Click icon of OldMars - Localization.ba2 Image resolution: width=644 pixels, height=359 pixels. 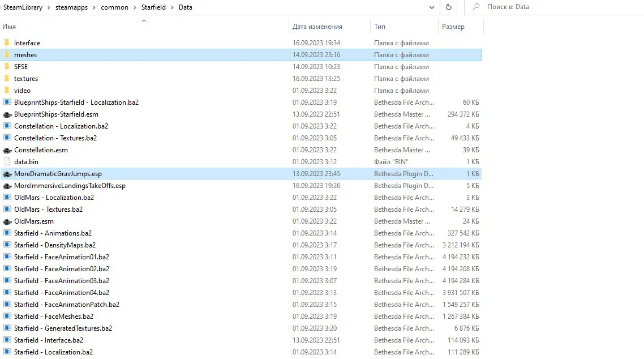click(x=7, y=198)
